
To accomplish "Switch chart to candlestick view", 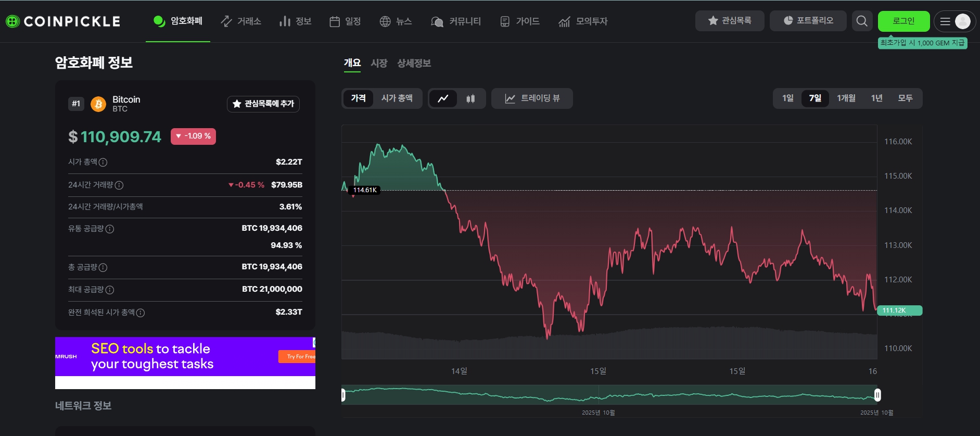I will (470, 98).
